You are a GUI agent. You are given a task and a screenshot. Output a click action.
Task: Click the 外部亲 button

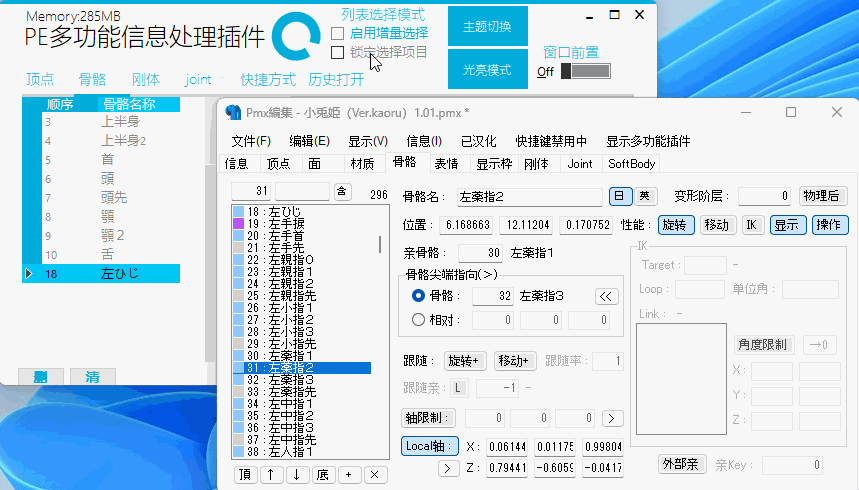(x=683, y=464)
